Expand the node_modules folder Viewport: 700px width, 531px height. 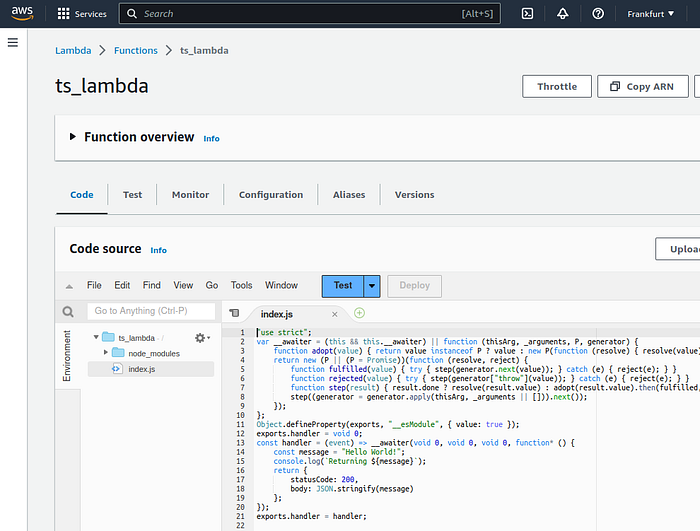point(106,353)
